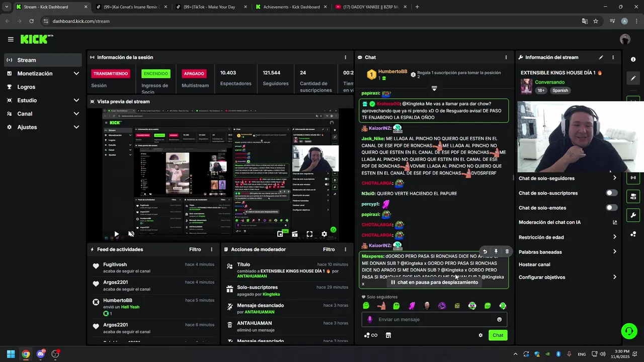Screen dimensions: 644x362
Task: Open options for Feed de actividades
Action: coord(211,249)
